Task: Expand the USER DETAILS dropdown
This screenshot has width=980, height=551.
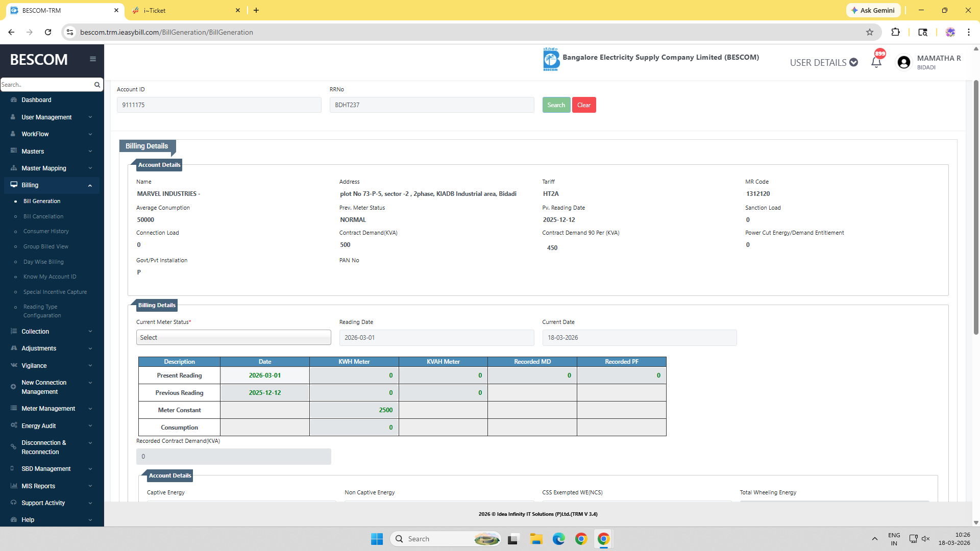Action: tap(823, 62)
